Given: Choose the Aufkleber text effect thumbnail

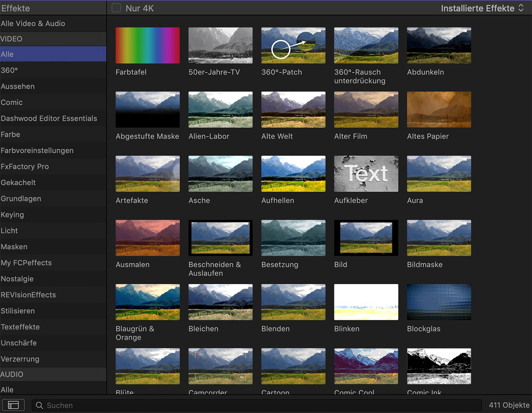Looking at the screenshot, I should coord(366,174).
